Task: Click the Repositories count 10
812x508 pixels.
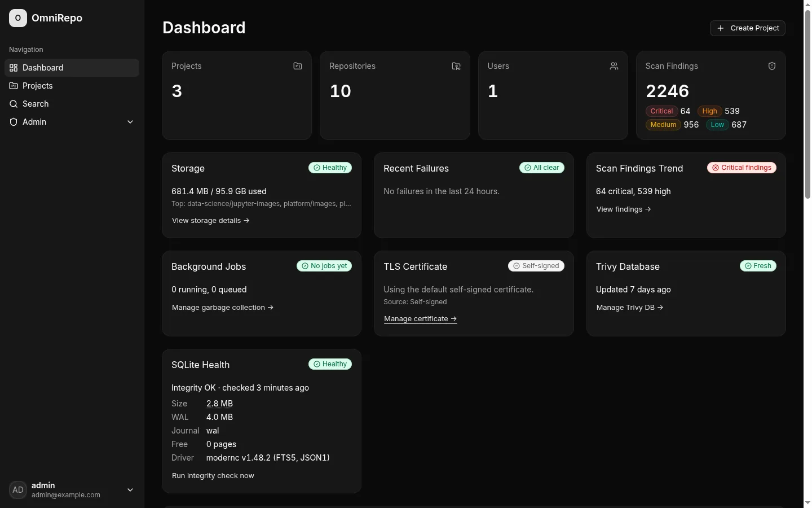Action: (340, 91)
